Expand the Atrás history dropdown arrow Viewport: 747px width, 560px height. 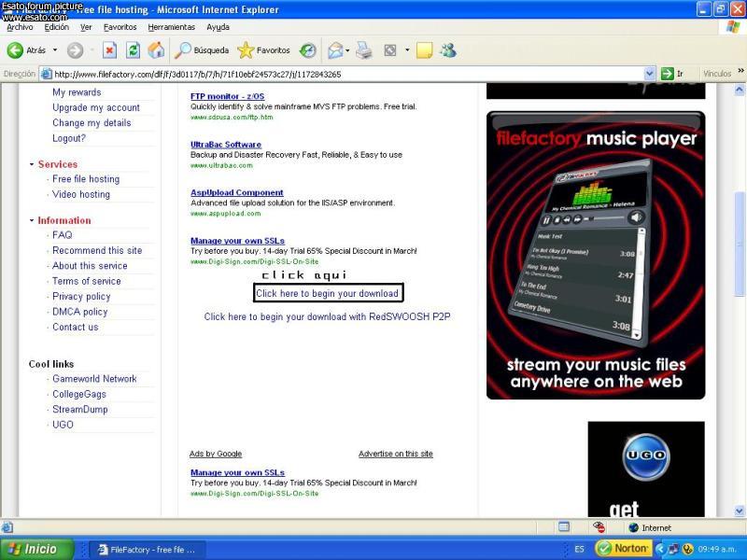[55, 50]
